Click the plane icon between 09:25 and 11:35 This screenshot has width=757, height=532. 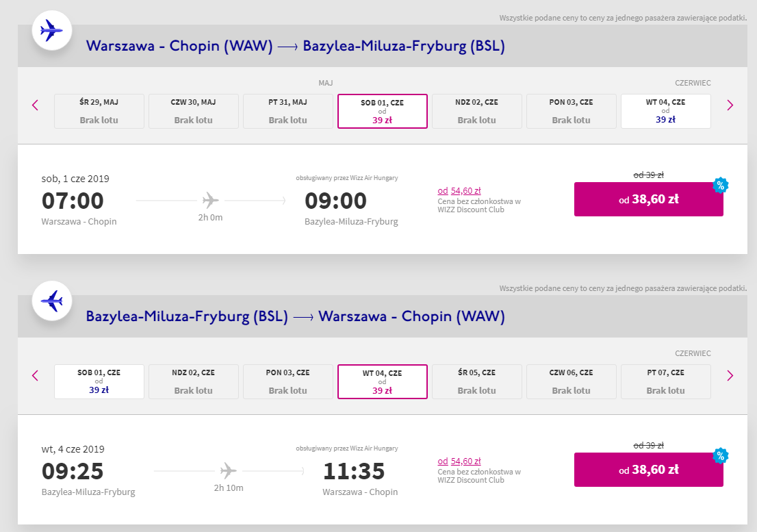228,471
